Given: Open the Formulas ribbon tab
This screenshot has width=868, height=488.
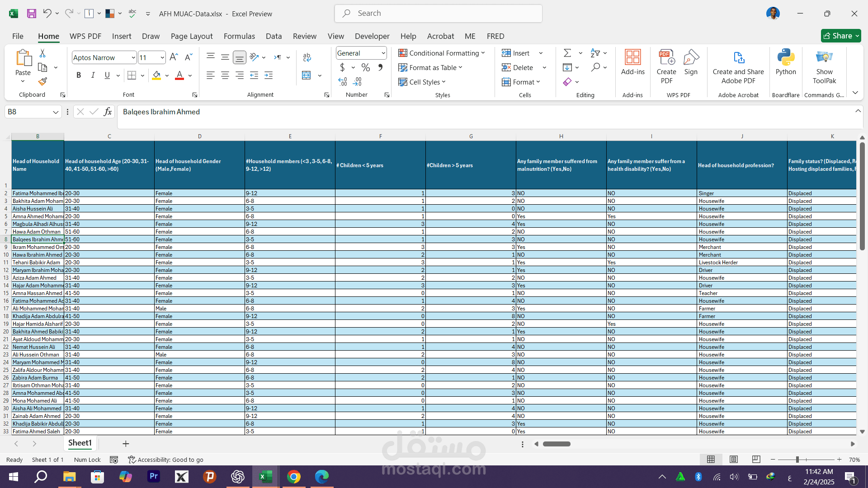Looking at the screenshot, I should tap(239, 36).
